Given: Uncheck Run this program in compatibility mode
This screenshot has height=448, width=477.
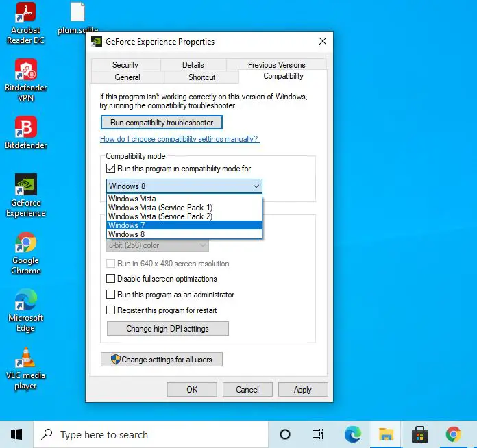Looking at the screenshot, I should (x=111, y=169).
